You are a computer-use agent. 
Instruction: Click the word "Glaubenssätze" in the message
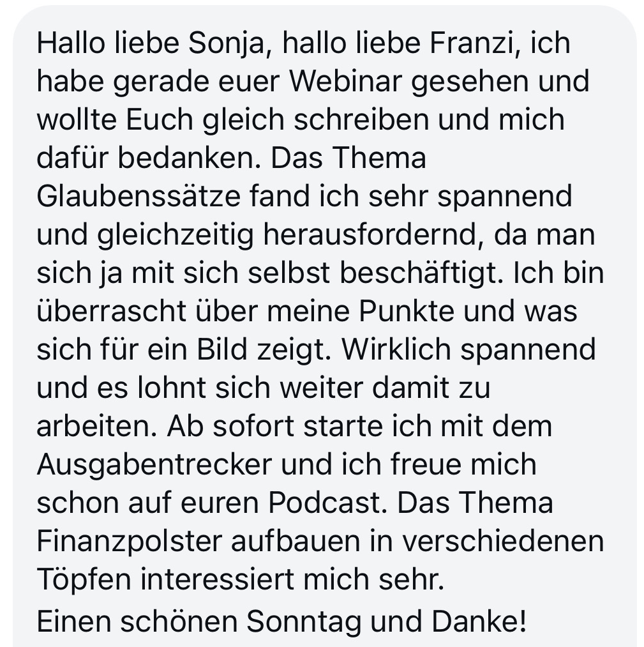tap(139, 196)
